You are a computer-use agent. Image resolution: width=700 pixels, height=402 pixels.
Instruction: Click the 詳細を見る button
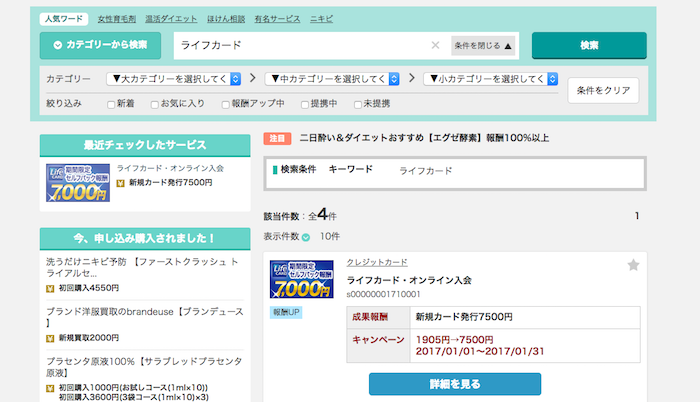[455, 384]
